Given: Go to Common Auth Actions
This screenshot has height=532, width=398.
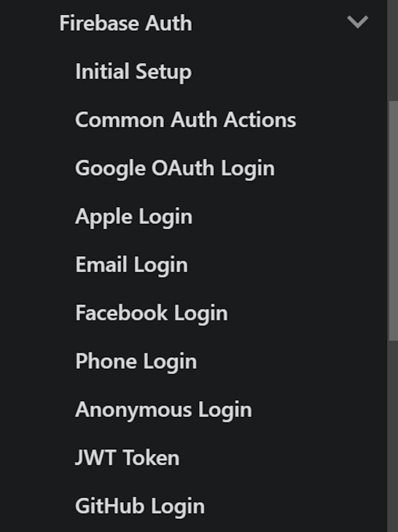Looking at the screenshot, I should 185,120.
